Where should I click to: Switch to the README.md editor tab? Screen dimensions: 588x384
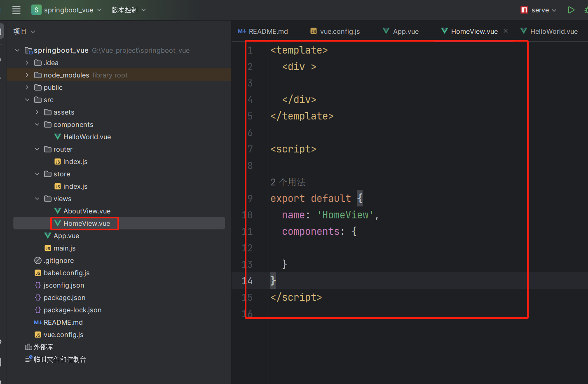[263, 31]
